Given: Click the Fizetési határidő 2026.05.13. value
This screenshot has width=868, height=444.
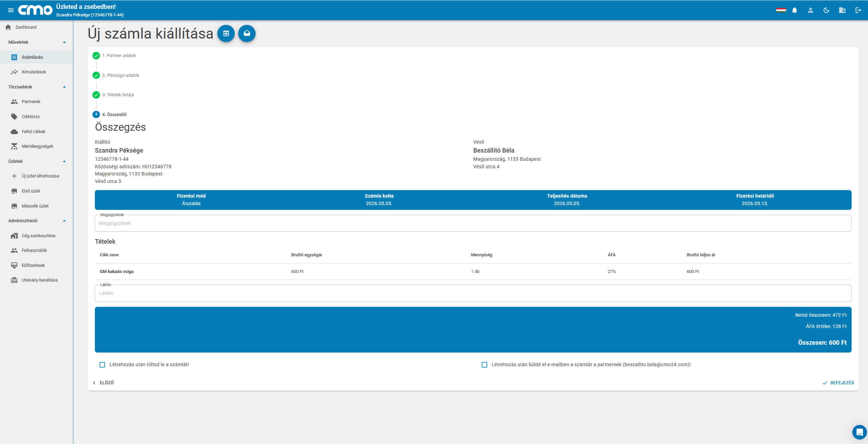Looking at the screenshot, I should pyautogui.click(x=755, y=204).
